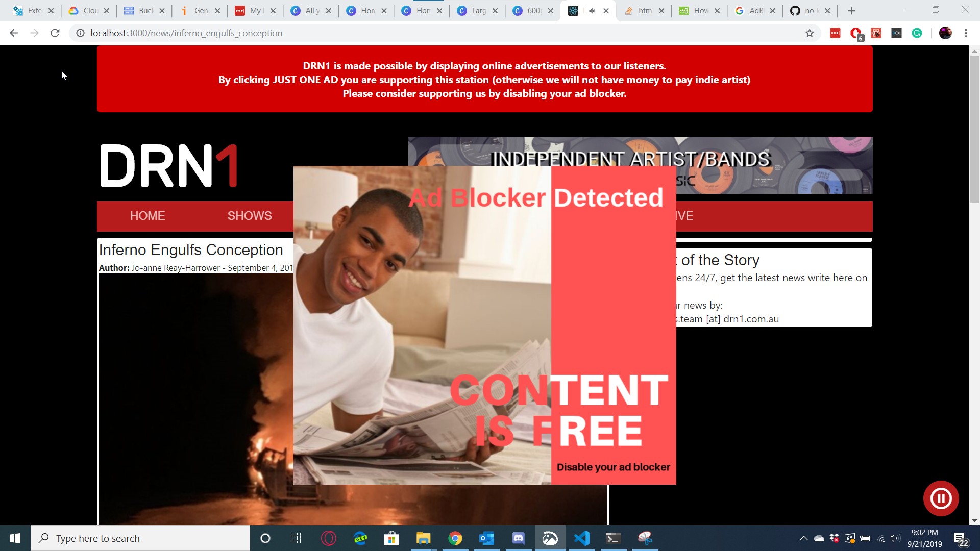This screenshot has width=980, height=551.
Task: Close the '600' tab
Action: [551, 11]
